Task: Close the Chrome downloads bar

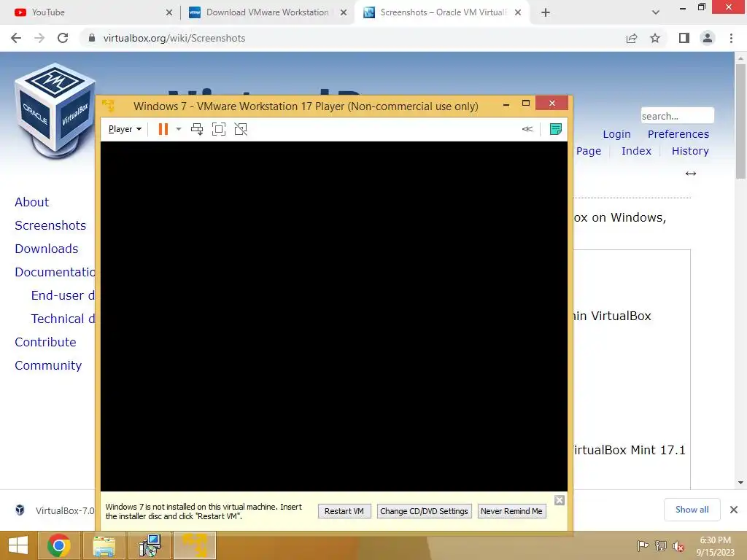Action: pyautogui.click(x=734, y=510)
